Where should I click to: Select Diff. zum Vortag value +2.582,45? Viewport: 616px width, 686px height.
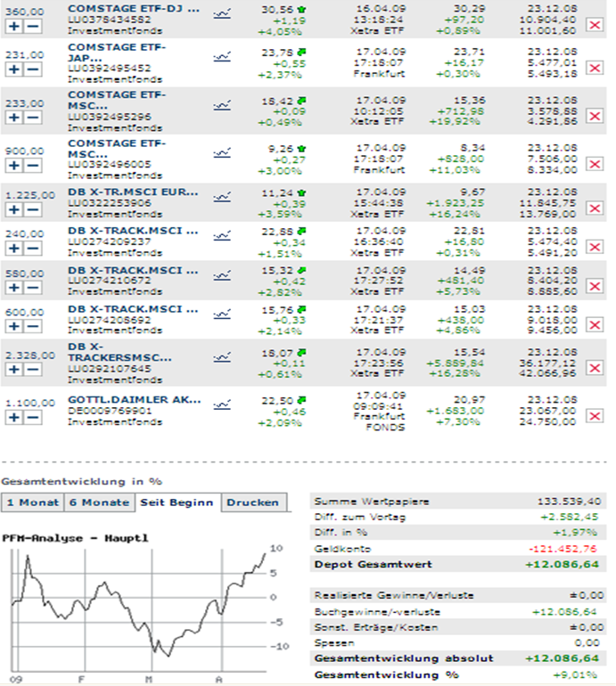point(569,517)
